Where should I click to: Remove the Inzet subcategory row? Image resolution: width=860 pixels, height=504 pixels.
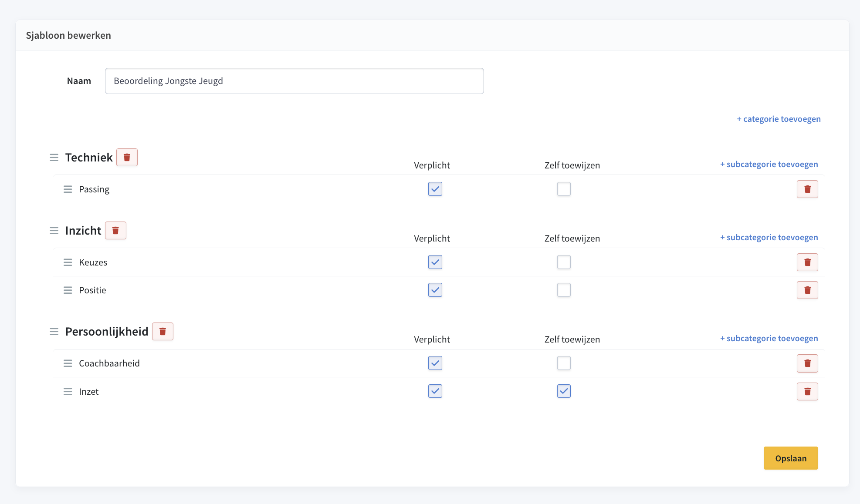[x=807, y=391]
